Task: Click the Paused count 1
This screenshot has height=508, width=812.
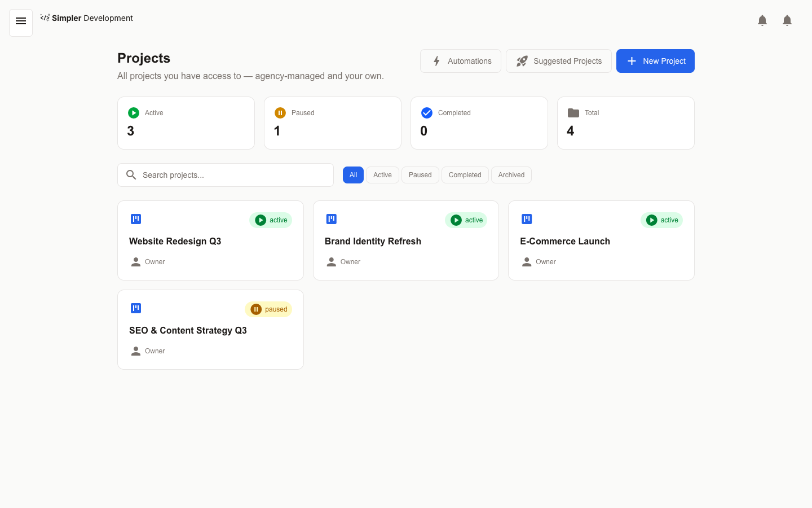Action: point(277,131)
